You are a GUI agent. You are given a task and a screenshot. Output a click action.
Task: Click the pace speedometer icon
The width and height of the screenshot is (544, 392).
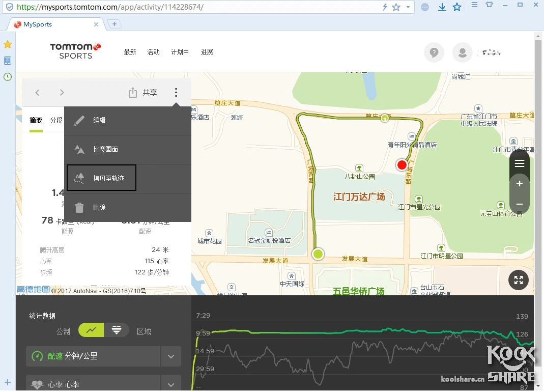[x=37, y=356]
